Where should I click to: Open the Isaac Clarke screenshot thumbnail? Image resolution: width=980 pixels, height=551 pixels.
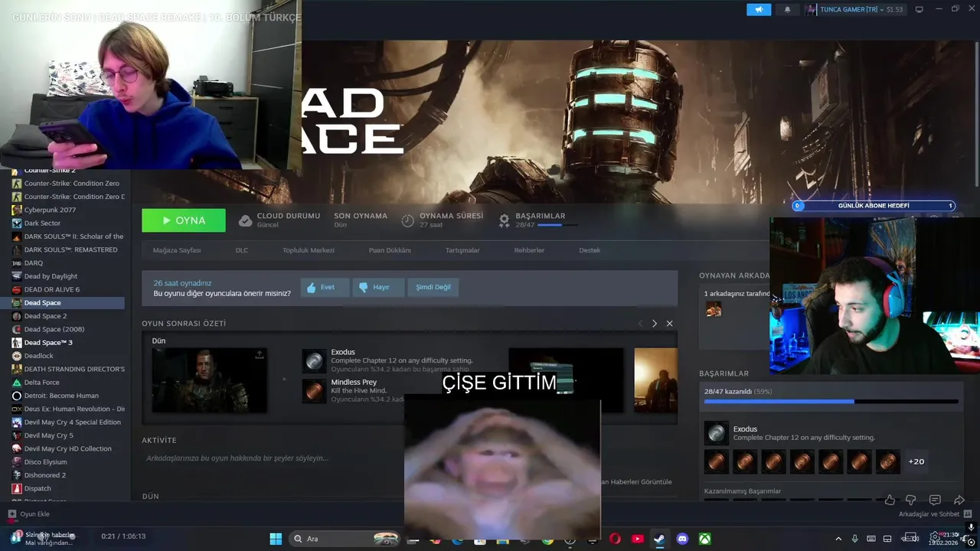tap(210, 380)
